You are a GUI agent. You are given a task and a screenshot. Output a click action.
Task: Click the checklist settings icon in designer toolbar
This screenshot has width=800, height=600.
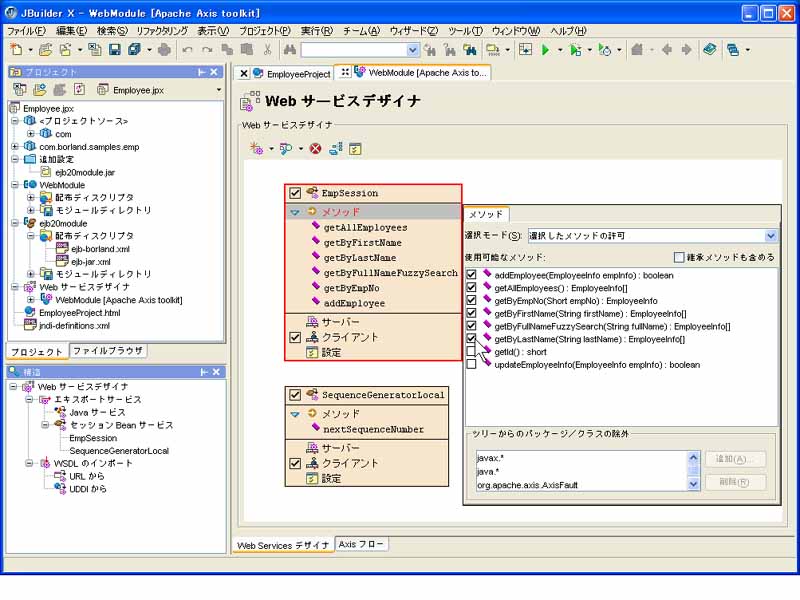tap(355, 148)
